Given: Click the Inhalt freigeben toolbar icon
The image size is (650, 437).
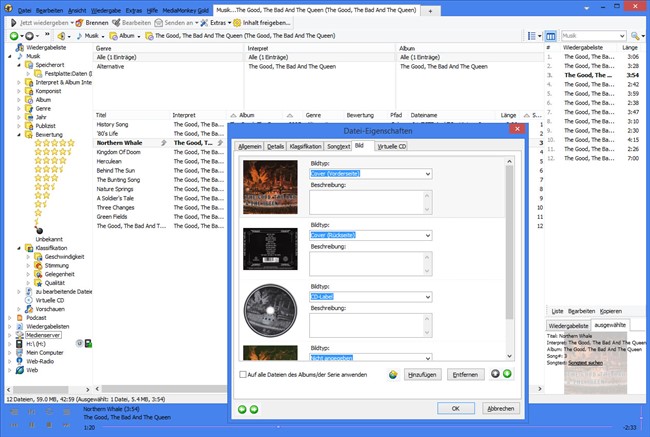Looking at the screenshot, I should click(x=237, y=23).
